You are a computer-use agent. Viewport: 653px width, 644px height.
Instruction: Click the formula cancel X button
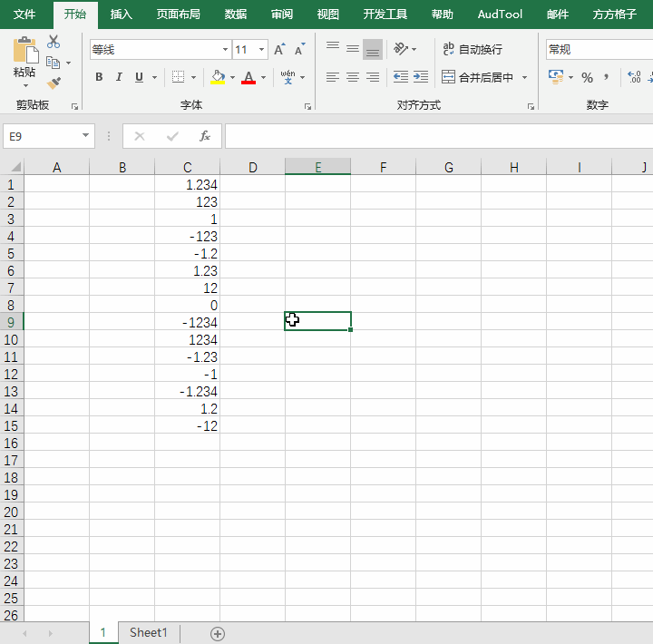[140, 136]
